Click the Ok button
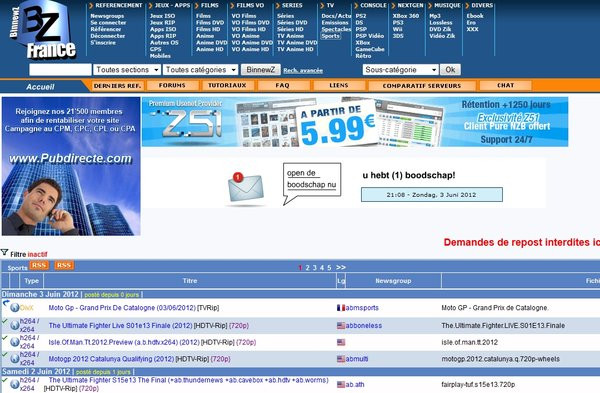600x393 pixels. click(x=450, y=70)
